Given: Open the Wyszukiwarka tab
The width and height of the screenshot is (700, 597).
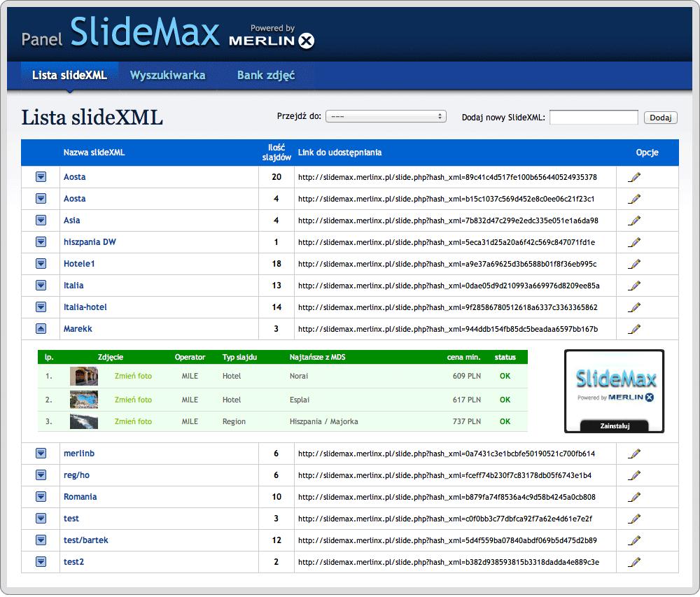Looking at the screenshot, I should tap(168, 75).
